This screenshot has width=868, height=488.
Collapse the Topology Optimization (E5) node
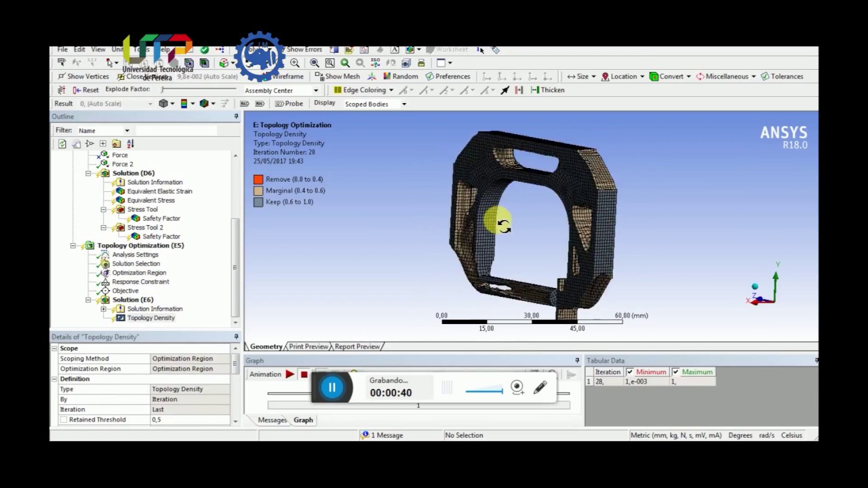(73, 245)
